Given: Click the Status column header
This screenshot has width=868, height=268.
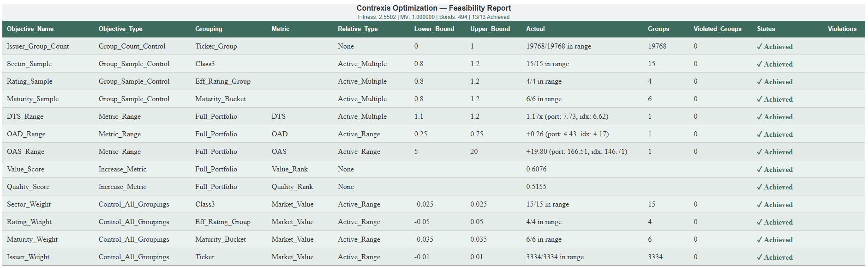Looking at the screenshot, I should coord(766,29).
